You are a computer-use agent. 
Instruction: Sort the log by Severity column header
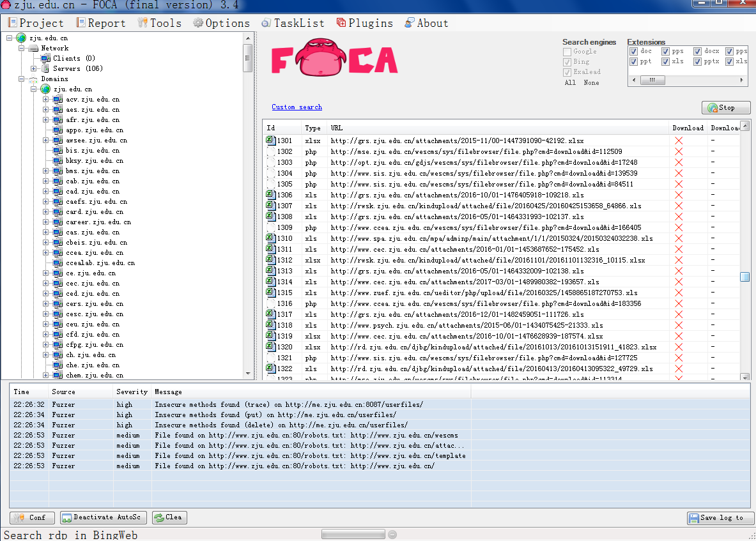(132, 392)
